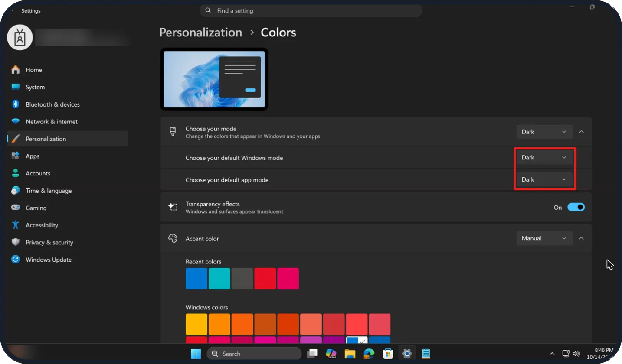Turn off Transparency effects toggle
The image size is (622, 364).
coord(576,207)
